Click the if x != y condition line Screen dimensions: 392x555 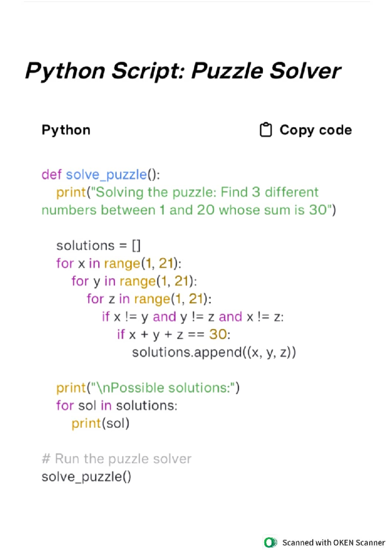click(x=193, y=316)
